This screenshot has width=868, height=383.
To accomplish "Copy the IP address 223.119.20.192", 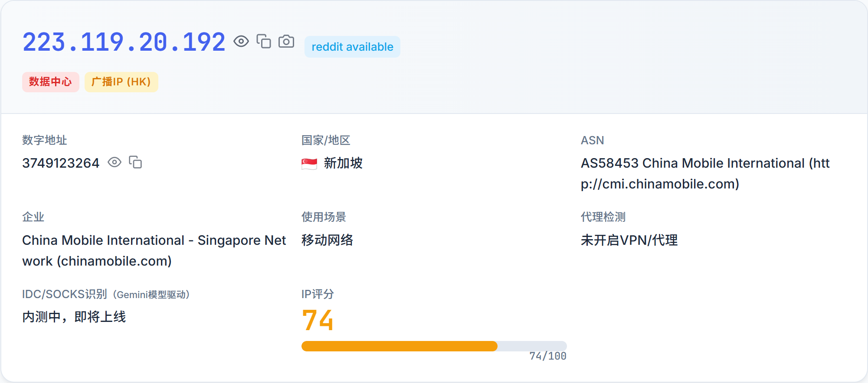I will (x=264, y=42).
